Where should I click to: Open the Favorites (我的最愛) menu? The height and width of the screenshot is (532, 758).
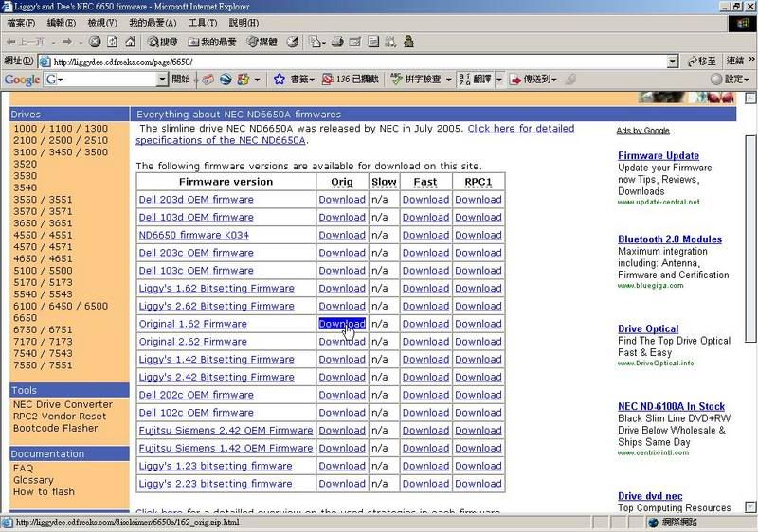point(153,23)
